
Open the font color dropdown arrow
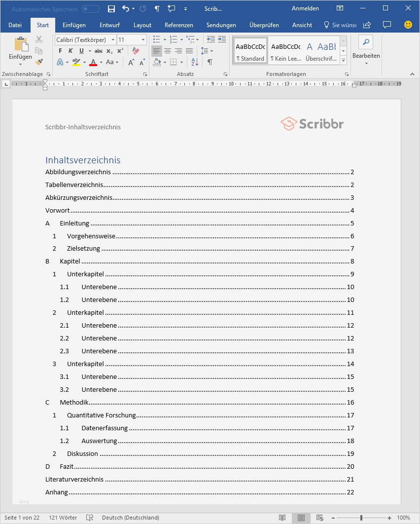(x=100, y=62)
